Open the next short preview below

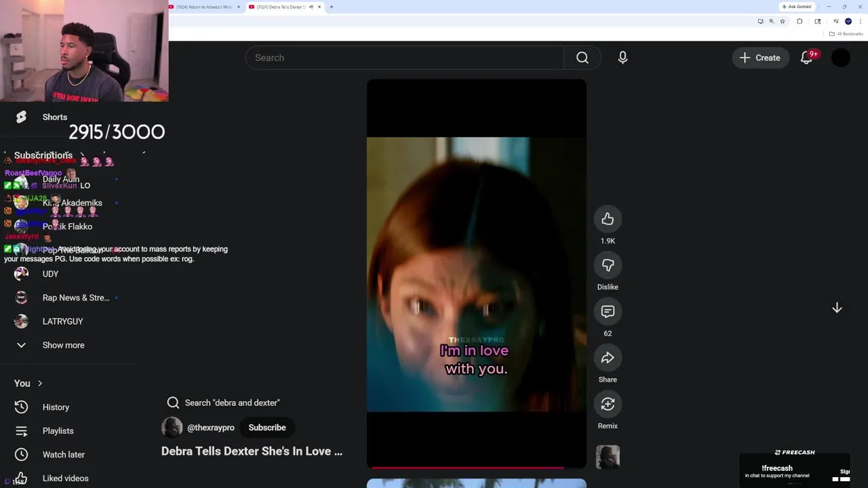tap(476, 483)
